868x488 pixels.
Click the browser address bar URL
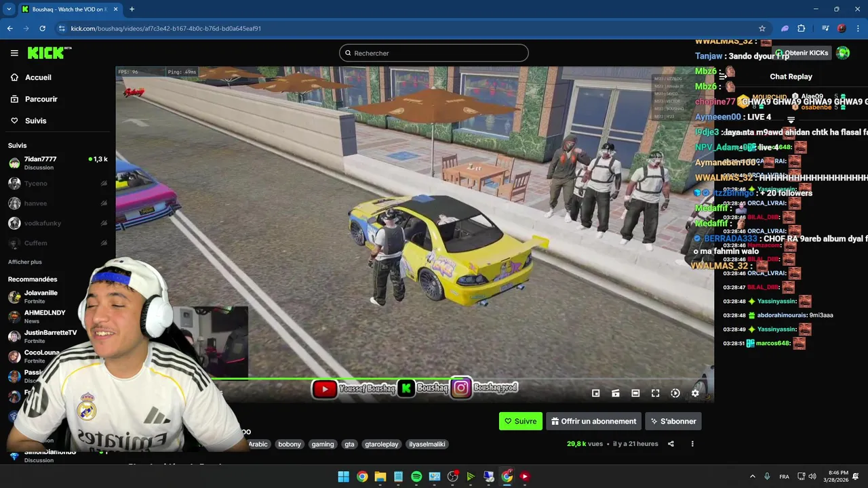(x=166, y=28)
